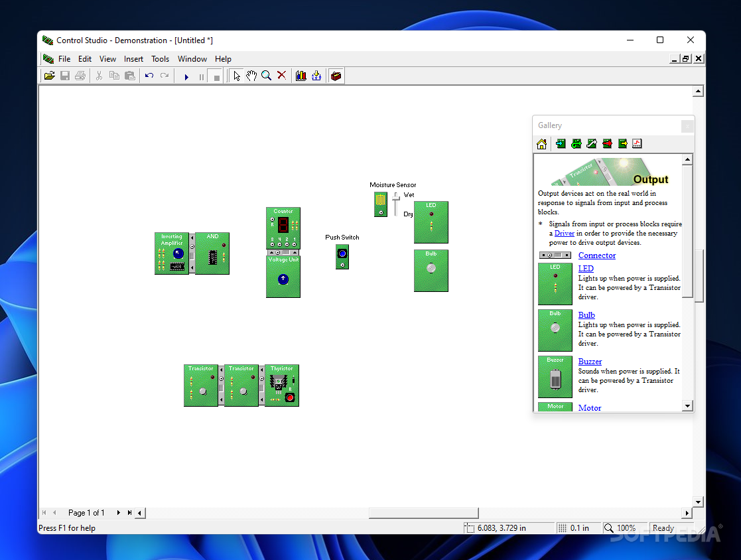Open Gallery section with red outward arrow icon
Viewport: 741px width, 560px height.
pyautogui.click(x=607, y=144)
